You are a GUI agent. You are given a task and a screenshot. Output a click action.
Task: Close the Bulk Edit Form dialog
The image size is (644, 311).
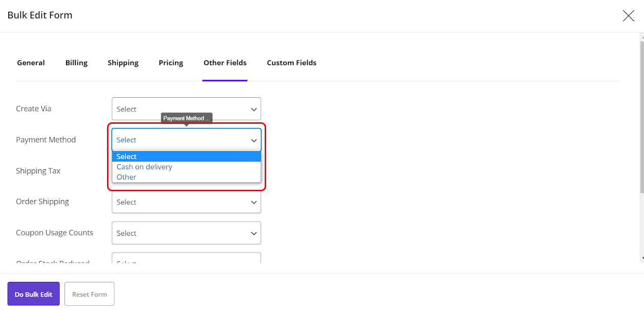(628, 16)
